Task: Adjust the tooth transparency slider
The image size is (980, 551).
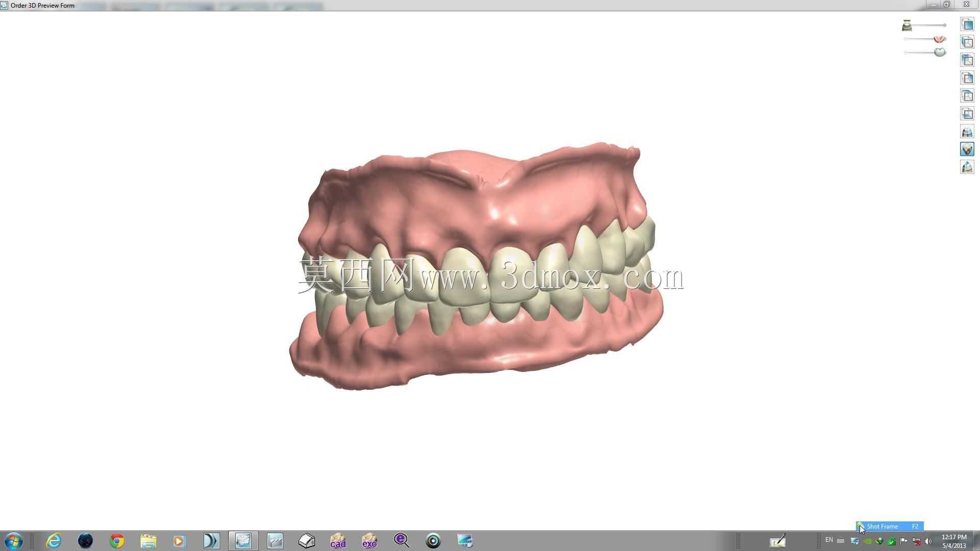Action: (x=924, y=52)
